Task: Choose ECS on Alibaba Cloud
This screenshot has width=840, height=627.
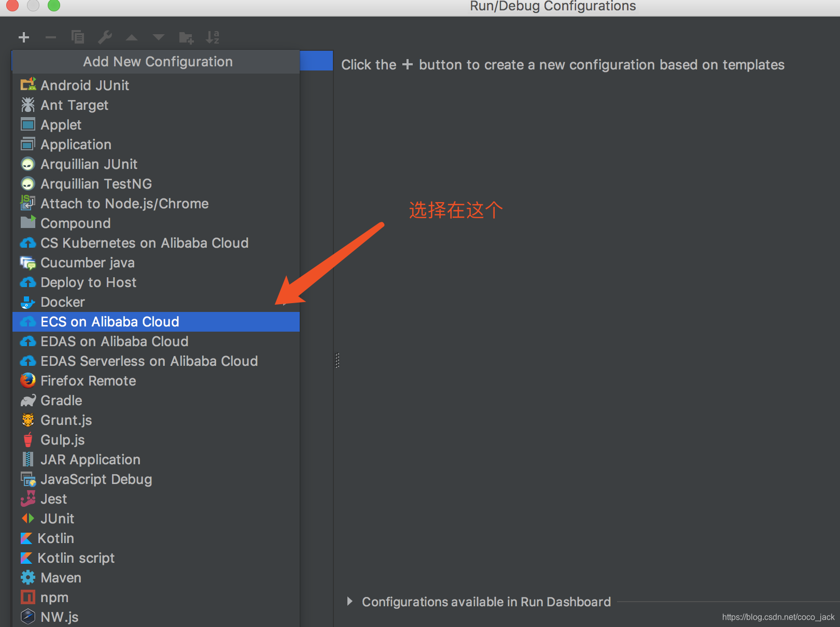Action: (156, 322)
